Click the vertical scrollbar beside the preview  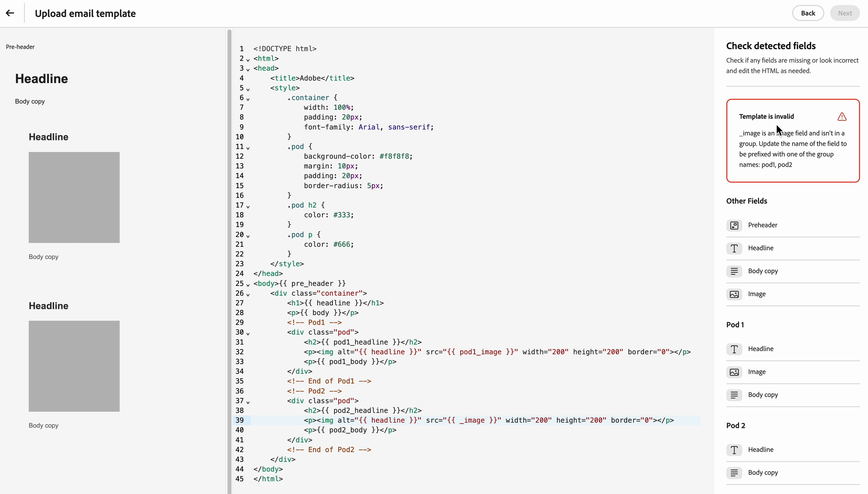(x=229, y=238)
